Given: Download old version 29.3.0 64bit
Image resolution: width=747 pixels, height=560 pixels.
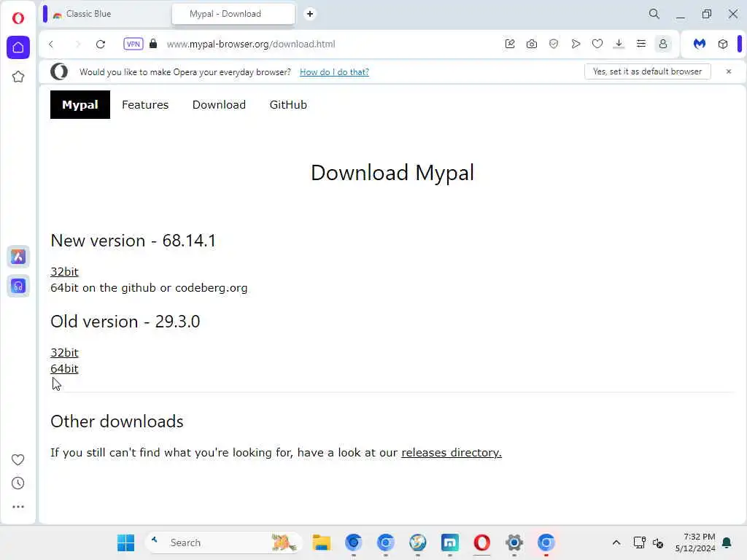Looking at the screenshot, I should [x=64, y=368].
